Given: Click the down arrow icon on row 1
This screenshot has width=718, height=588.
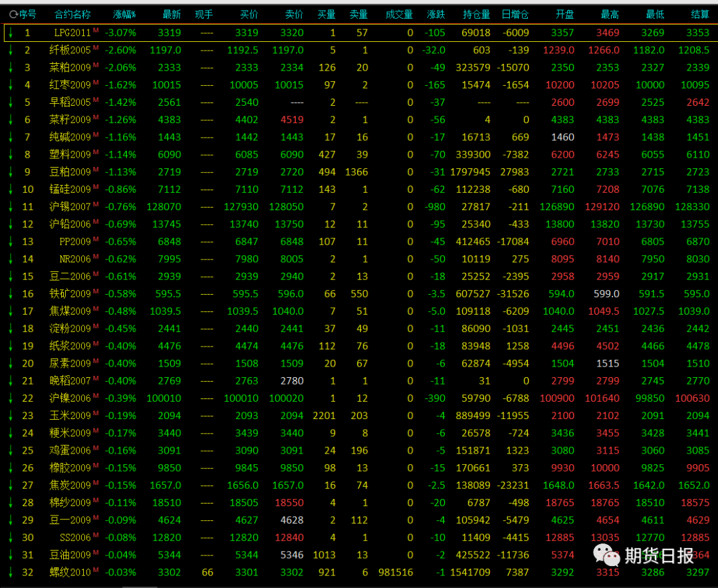Looking at the screenshot, I should pyautogui.click(x=11, y=33).
